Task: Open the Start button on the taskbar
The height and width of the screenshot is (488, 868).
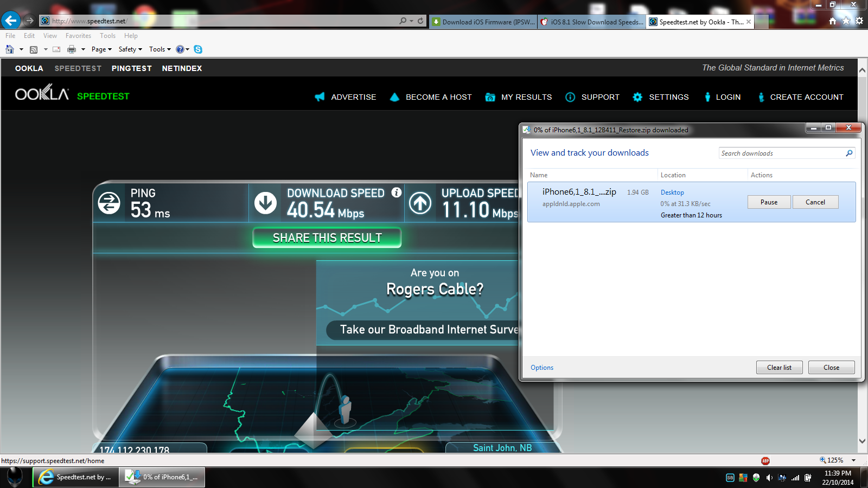Action: [x=15, y=477]
